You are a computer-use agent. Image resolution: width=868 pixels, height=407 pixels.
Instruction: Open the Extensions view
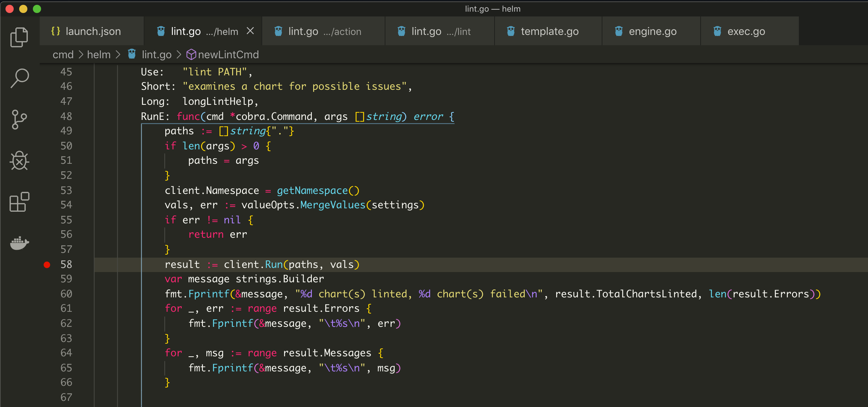[x=19, y=201]
